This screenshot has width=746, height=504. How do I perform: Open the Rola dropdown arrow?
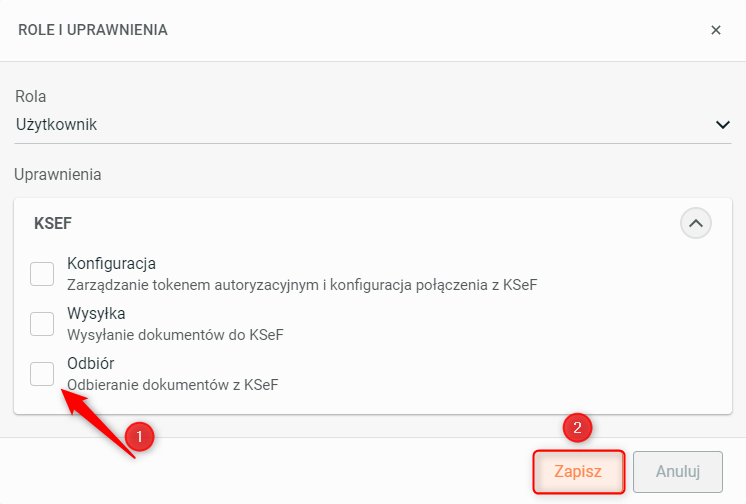[x=722, y=125]
